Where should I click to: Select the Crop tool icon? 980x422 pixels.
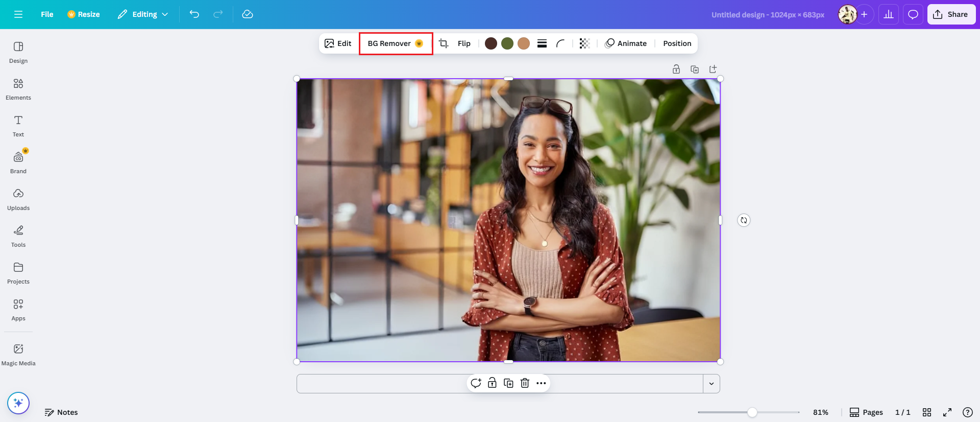coord(444,43)
